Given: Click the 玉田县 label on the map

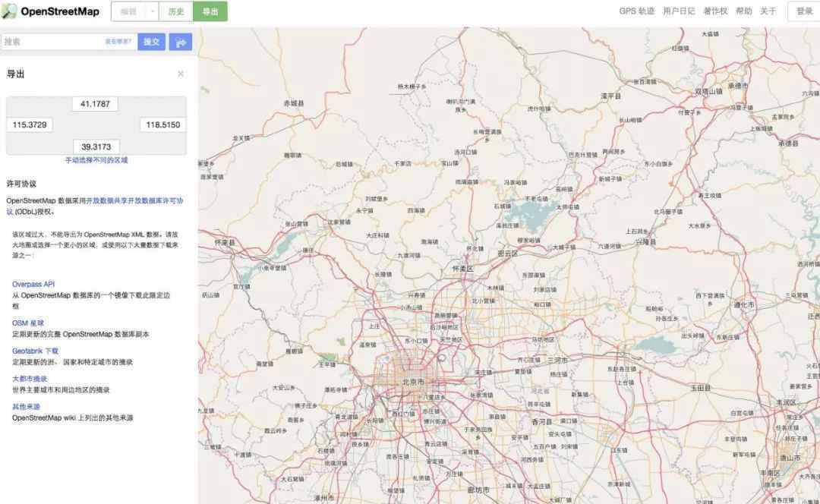Looking at the screenshot, I should [700, 388].
